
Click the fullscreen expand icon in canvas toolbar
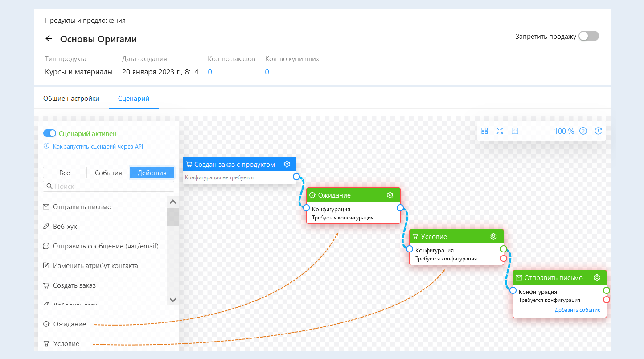click(500, 131)
